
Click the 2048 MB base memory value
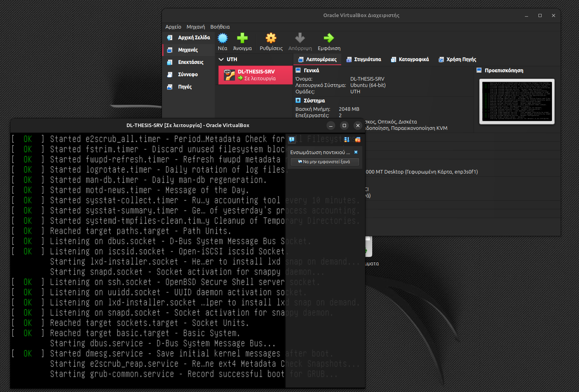click(349, 109)
